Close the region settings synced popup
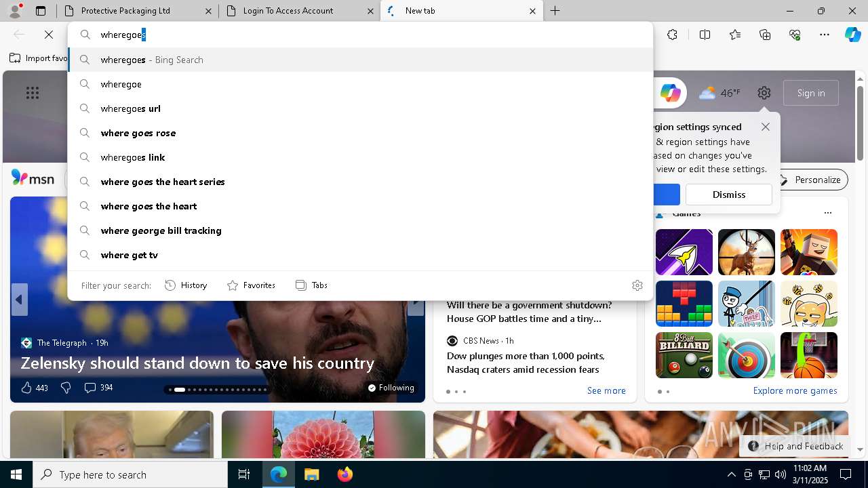Image resolution: width=868 pixels, height=488 pixels. [766, 127]
